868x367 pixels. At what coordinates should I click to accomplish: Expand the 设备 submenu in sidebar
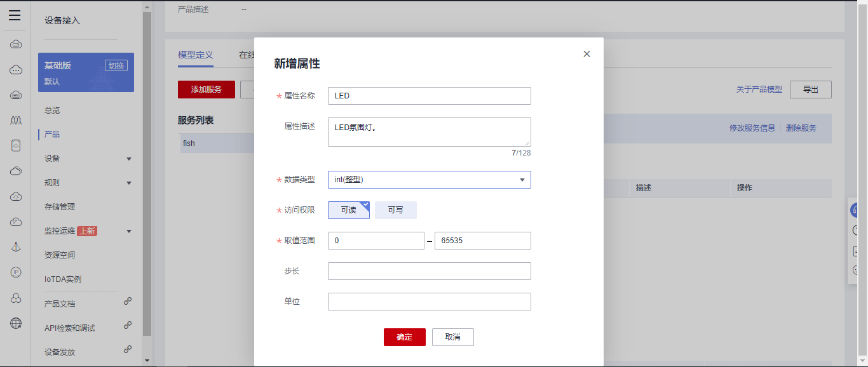[129, 159]
